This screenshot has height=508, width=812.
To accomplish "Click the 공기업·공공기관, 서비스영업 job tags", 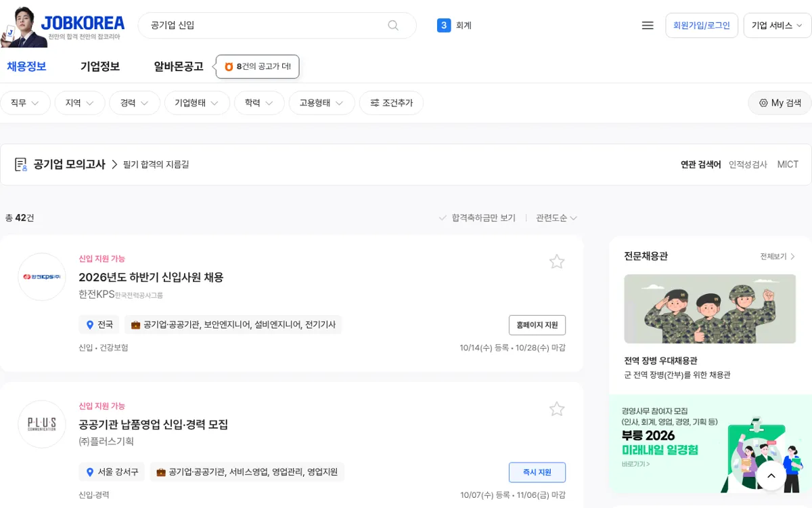I will coord(247,471).
